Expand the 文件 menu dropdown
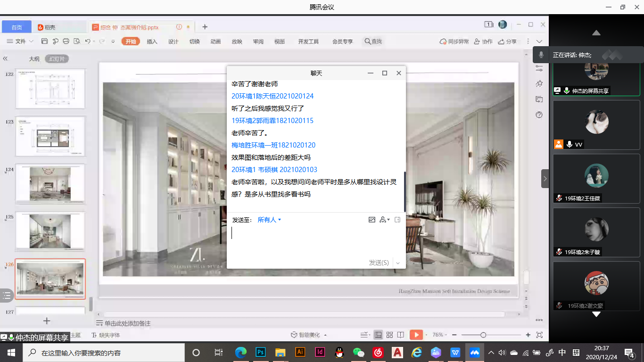The height and width of the screenshot is (362, 644). coord(21,41)
